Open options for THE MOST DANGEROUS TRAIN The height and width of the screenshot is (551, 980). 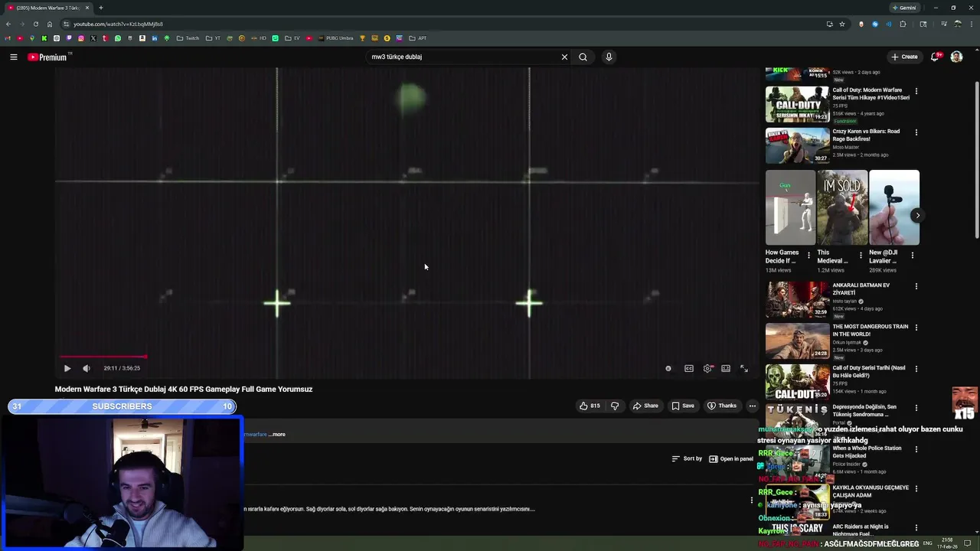point(916,328)
